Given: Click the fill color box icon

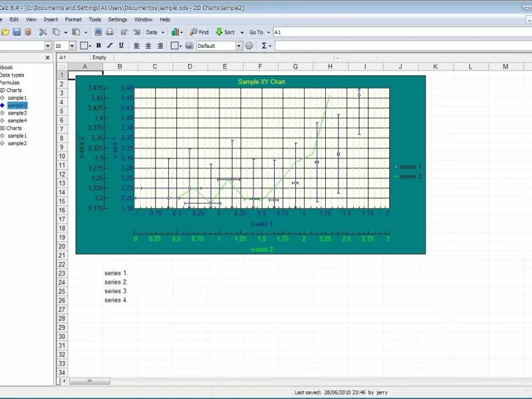Looking at the screenshot, I should [x=174, y=45].
